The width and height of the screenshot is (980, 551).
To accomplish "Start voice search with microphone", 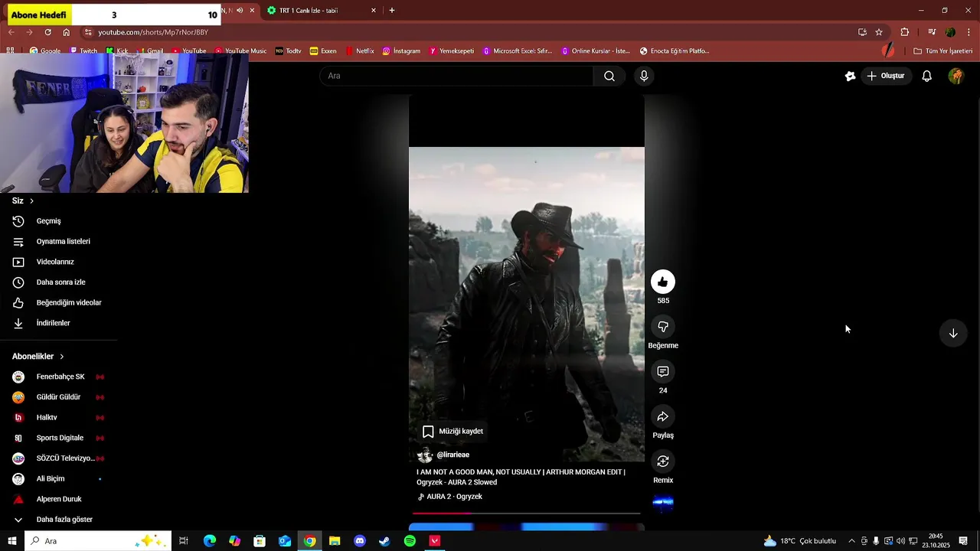I will point(644,76).
